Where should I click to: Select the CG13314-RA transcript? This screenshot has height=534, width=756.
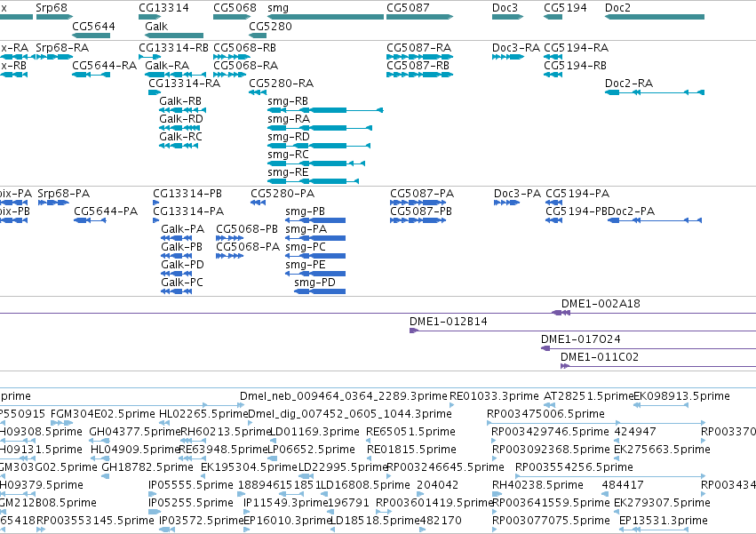tap(155, 92)
